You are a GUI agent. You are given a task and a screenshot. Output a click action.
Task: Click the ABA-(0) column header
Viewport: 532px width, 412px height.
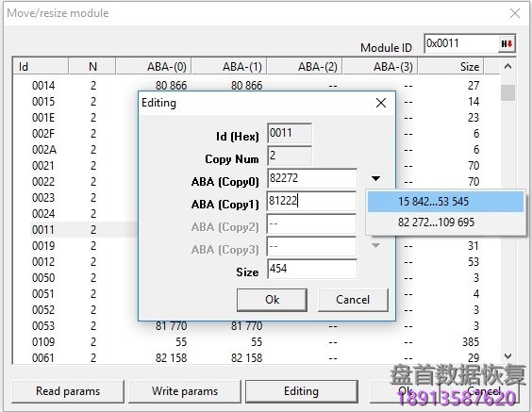(154, 66)
